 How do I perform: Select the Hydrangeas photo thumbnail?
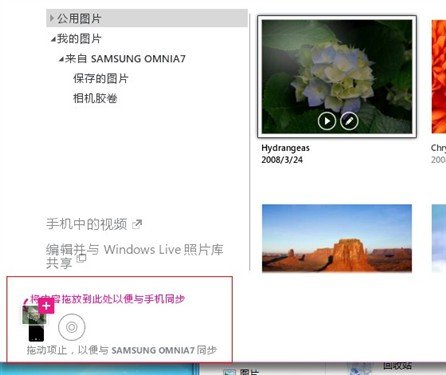tap(337, 77)
